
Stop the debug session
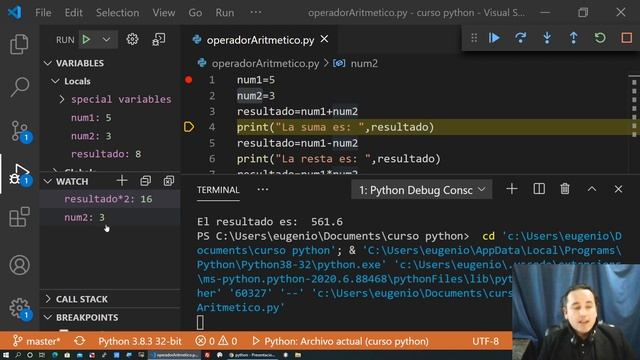point(627,38)
